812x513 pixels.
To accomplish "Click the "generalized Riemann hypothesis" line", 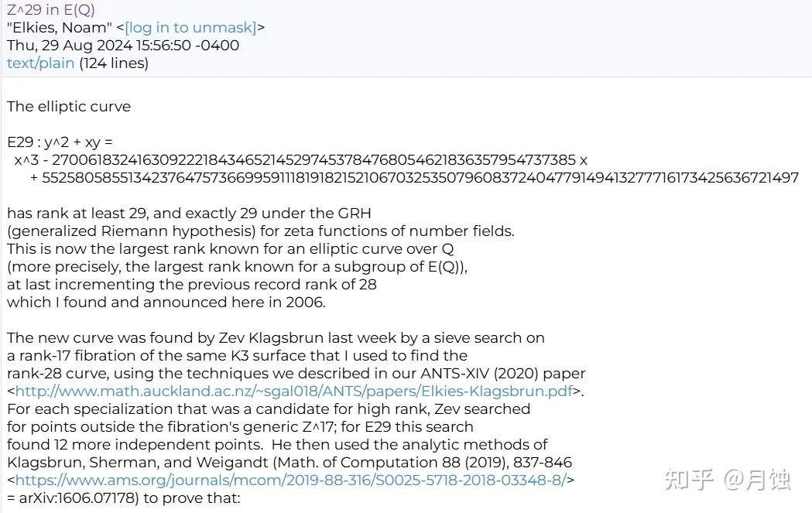I will tap(261, 231).
